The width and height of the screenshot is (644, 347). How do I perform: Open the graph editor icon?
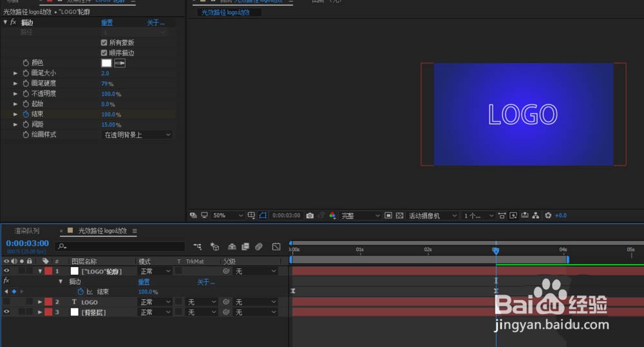(x=276, y=247)
